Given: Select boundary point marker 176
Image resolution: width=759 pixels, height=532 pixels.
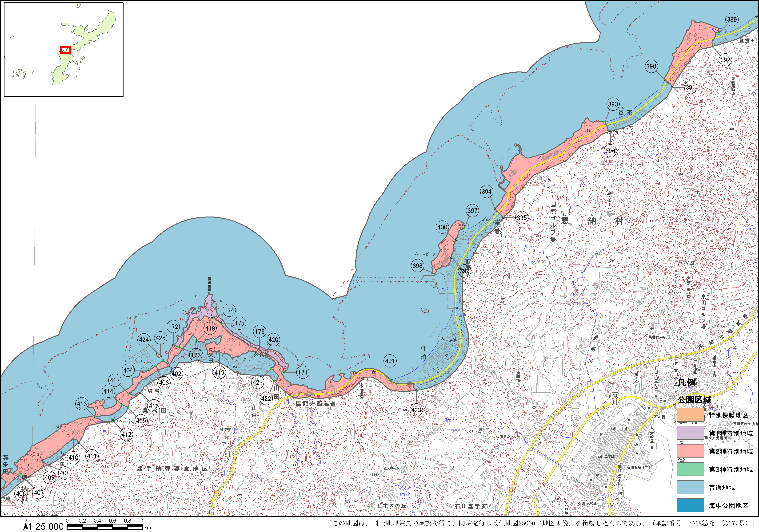Looking at the screenshot, I should [260, 331].
